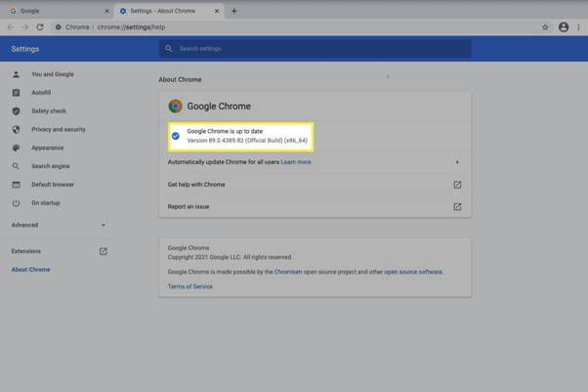Focus the Search settings field
The height and width of the screenshot is (392, 588).
(x=315, y=49)
